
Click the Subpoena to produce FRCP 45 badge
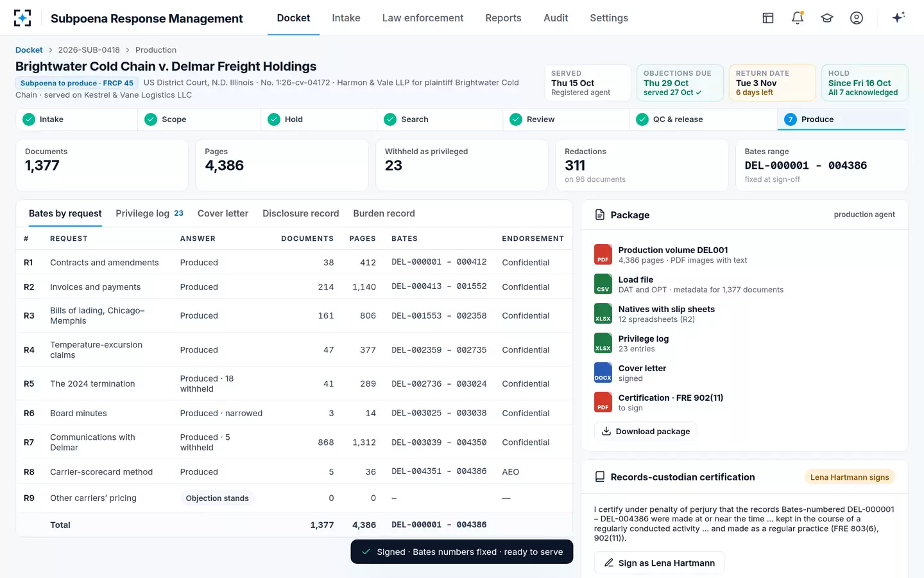pos(77,83)
